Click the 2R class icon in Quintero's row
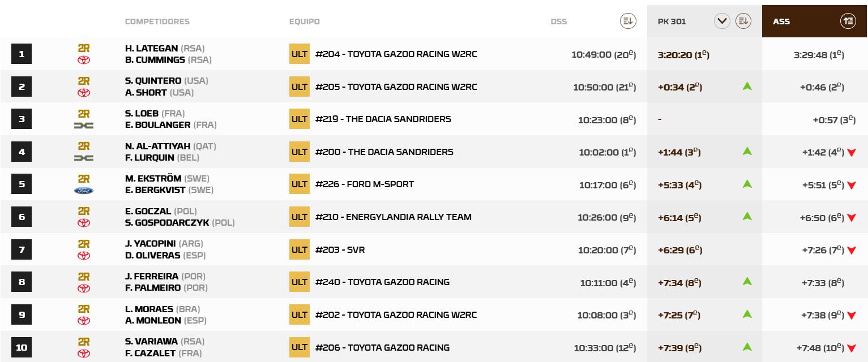This screenshot has height=362, width=868. coord(84,80)
